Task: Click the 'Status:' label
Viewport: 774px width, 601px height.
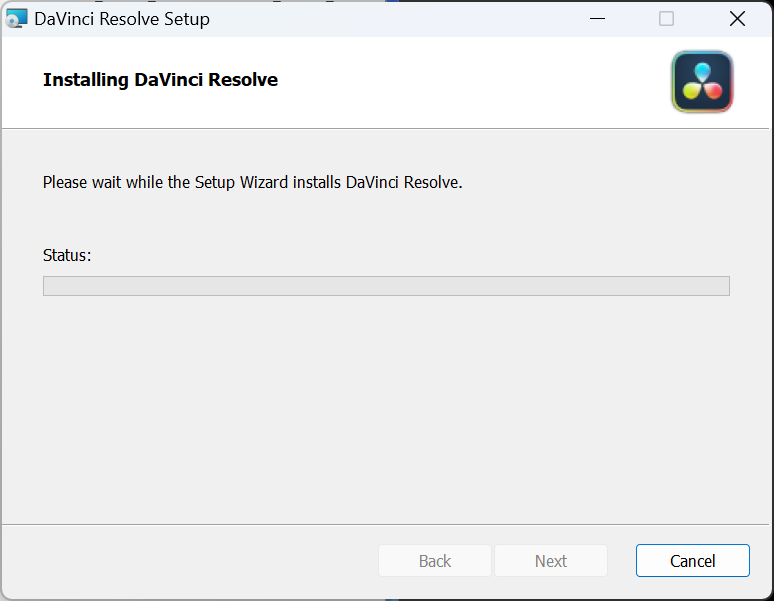Action: click(x=67, y=255)
